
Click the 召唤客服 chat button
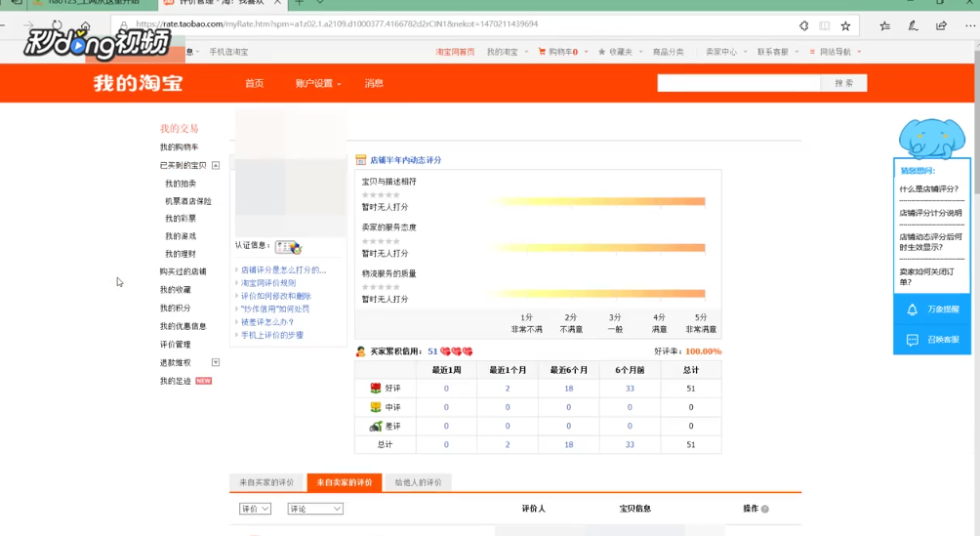(x=932, y=340)
